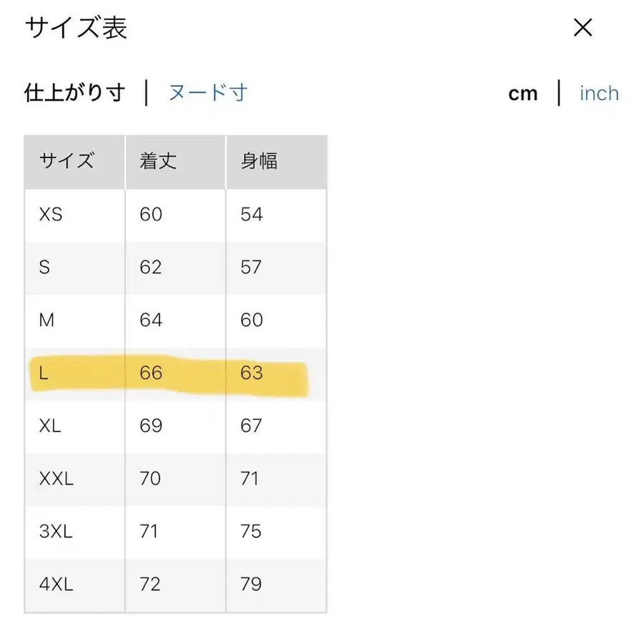The height and width of the screenshot is (644, 644).
Task: Open the ヌード寸 measurement tab
Action: click(208, 93)
